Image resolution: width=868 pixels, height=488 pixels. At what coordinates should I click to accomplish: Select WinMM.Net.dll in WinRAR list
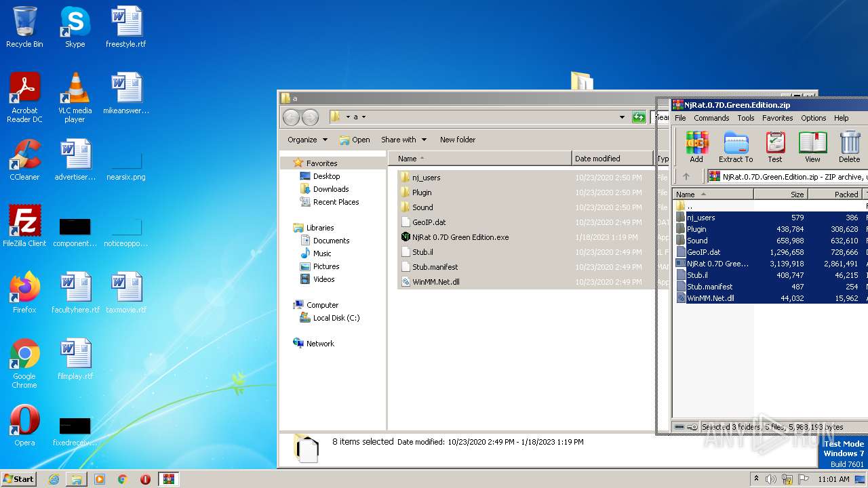771,298
